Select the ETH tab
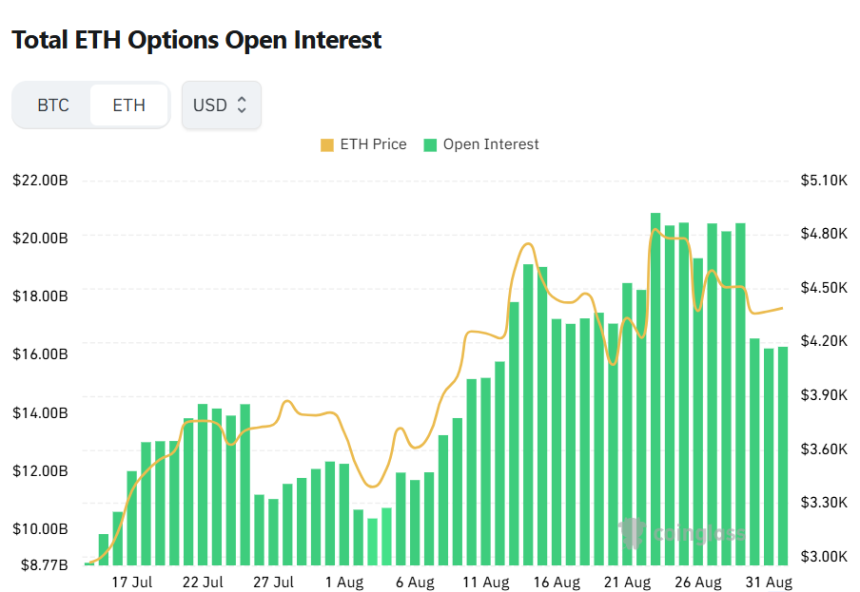This screenshot has height=592, width=860. pyautogui.click(x=129, y=105)
